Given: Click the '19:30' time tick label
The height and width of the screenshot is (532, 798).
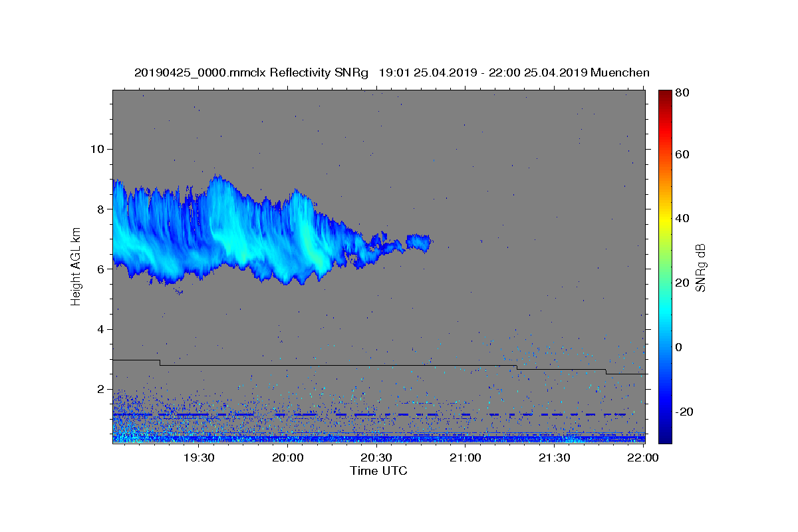Looking at the screenshot, I should [199, 458].
